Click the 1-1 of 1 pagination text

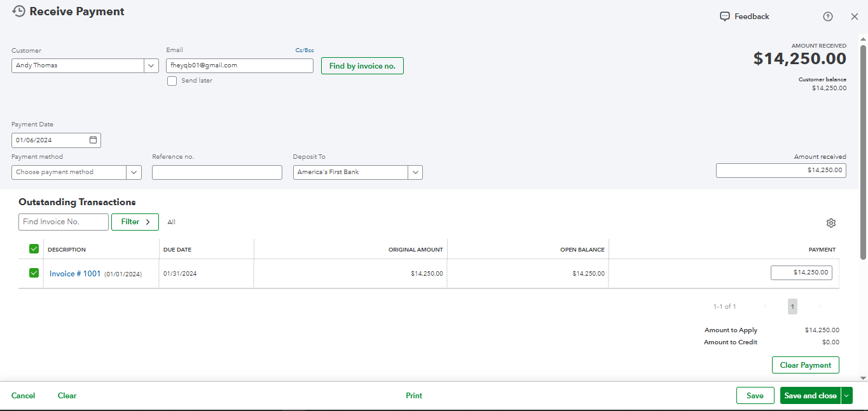pyautogui.click(x=724, y=307)
